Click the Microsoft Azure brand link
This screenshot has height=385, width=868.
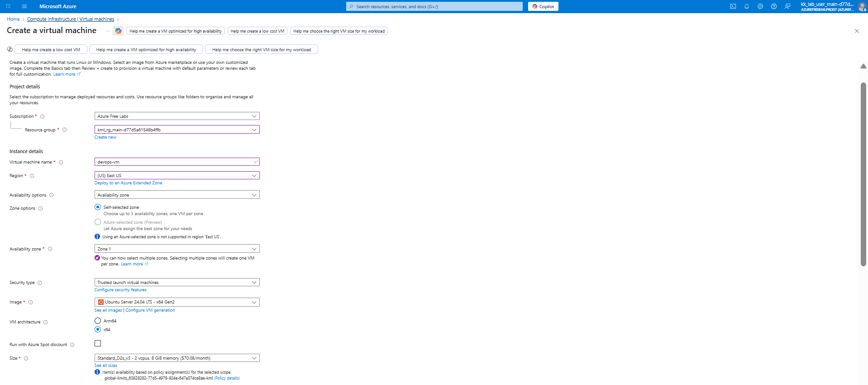pyautogui.click(x=58, y=6)
